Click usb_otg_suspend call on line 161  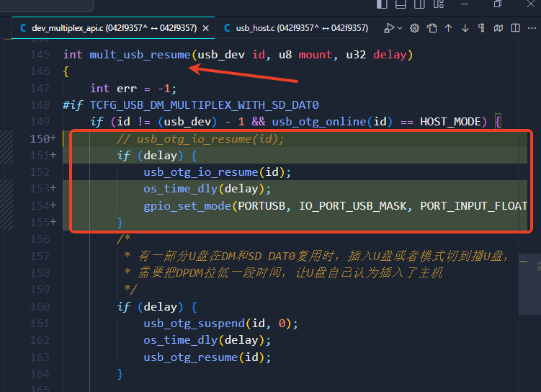point(195,324)
